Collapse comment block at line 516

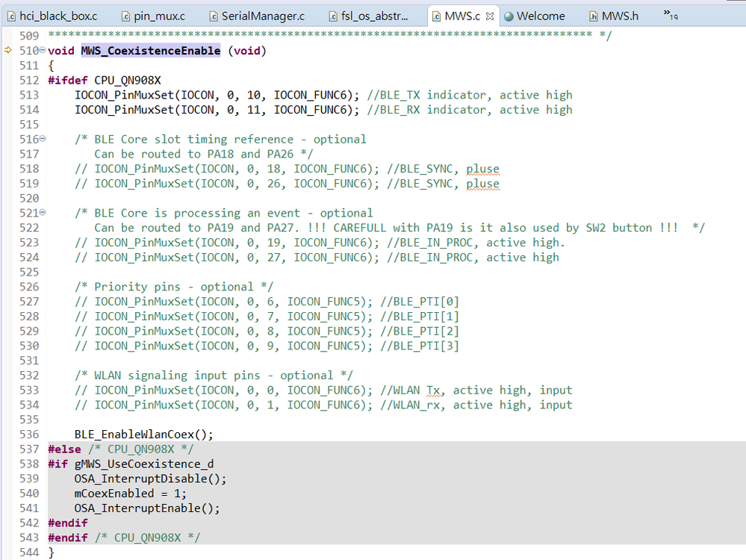[43, 138]
